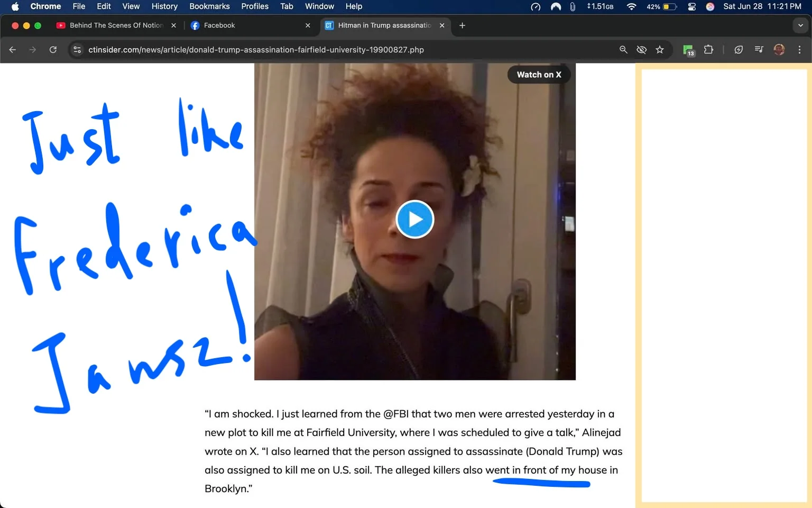Toggle the crossed-eye tracking protection icon
Viewport: 812px width, 508px height.
click(641, 50)
